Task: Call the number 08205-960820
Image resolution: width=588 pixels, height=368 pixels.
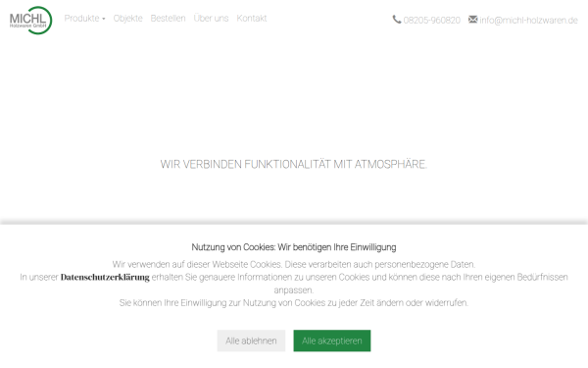Action: [x=431, y=21]
